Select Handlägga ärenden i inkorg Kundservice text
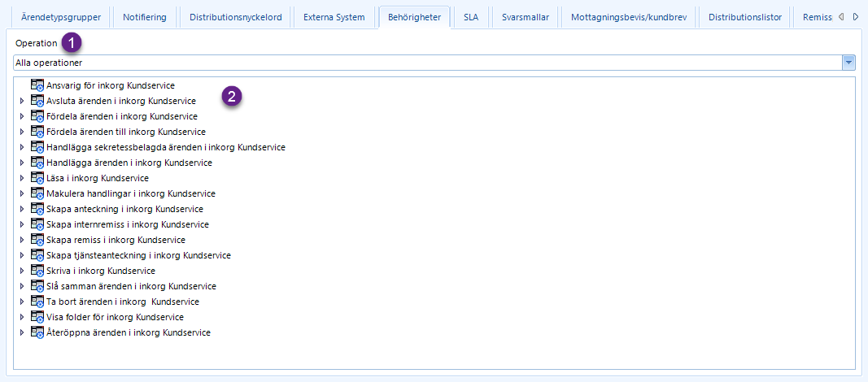Screen dimensions: 868x382 pyautogui.click(x=129, y=163)
